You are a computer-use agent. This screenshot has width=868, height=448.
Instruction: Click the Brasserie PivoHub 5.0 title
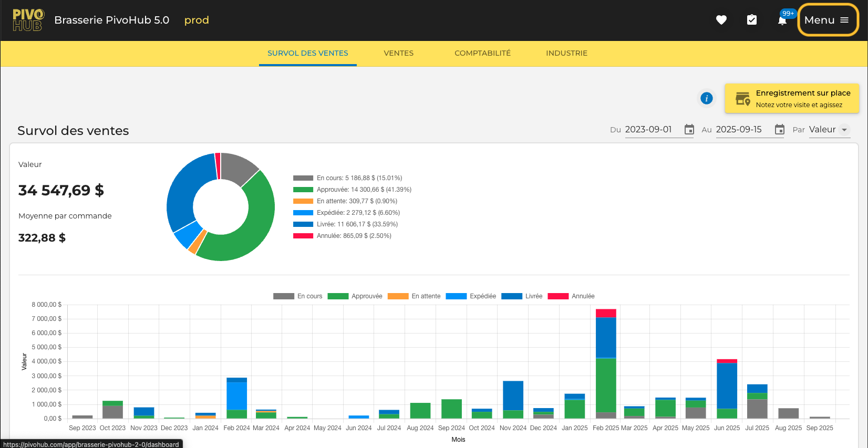pyautogui.click(x=112, y=20)
